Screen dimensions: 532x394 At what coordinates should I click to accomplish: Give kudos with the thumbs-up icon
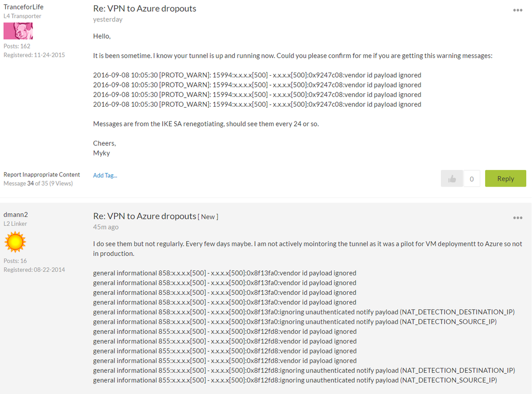pyautogui.click(x=452, y=179)
